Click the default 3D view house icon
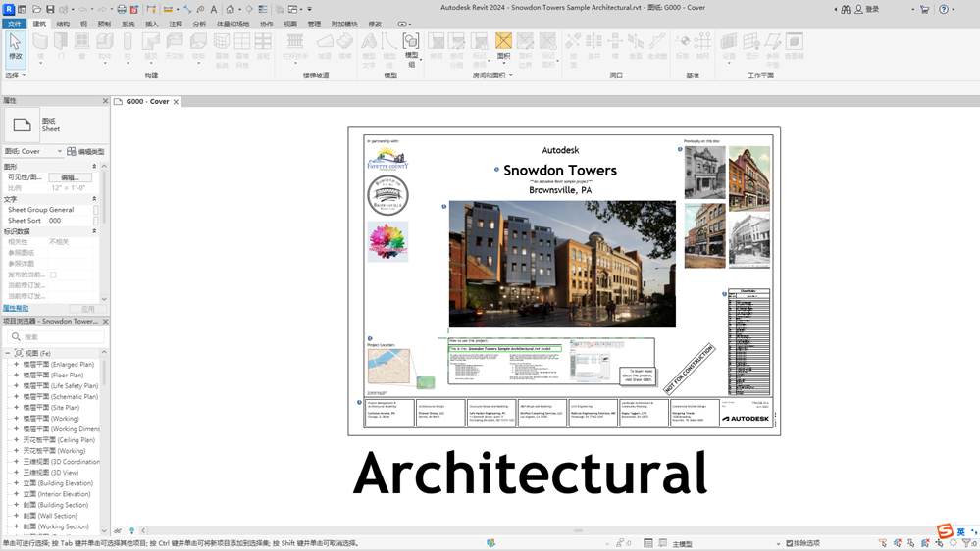 tap(230, 9)
